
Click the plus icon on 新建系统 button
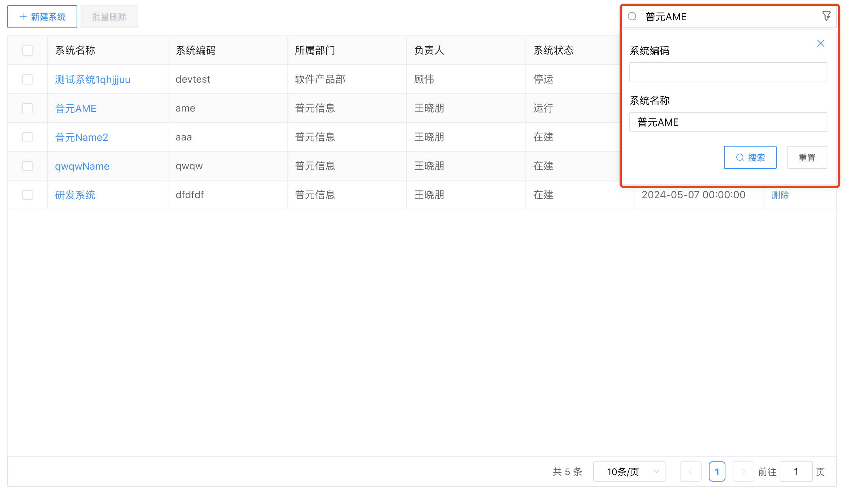click(22, 17)
